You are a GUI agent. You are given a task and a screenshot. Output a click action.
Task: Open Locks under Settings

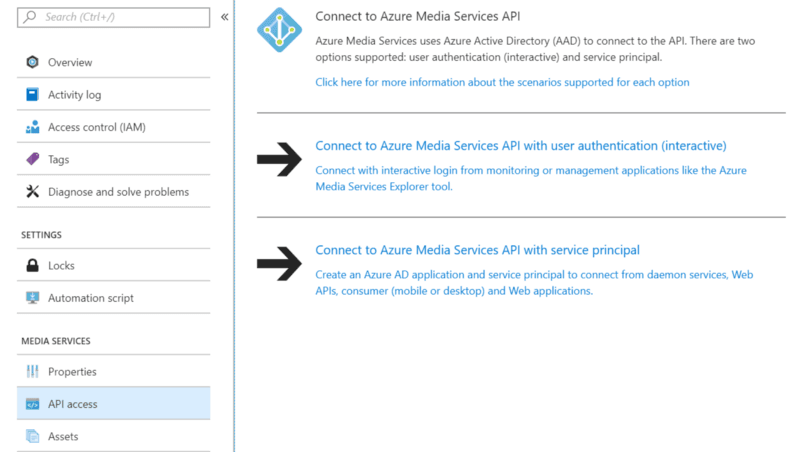[x=113, y=265]
